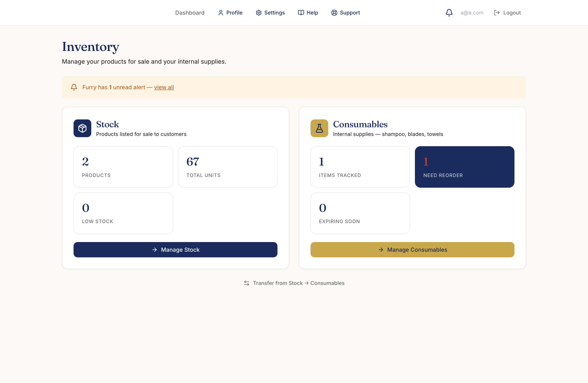Click the Manage Consumables button
Viewport: 588px width, 383px height.
(412, 250)
